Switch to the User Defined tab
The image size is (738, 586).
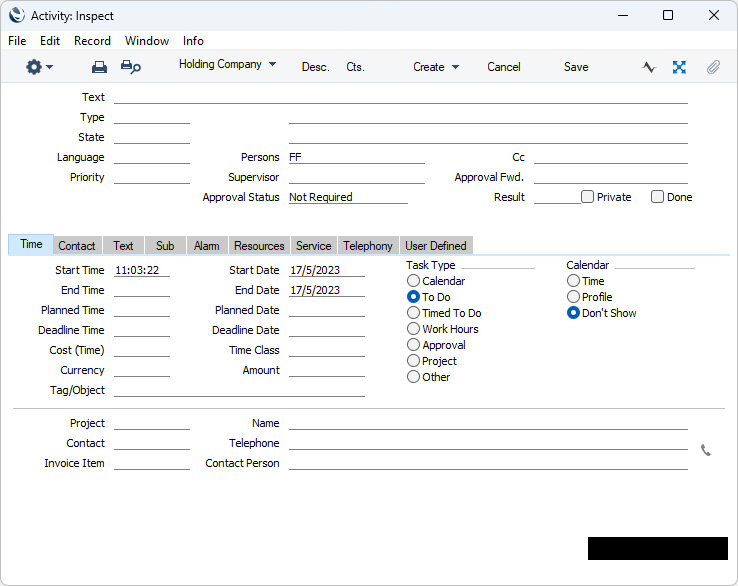(x=436, y=246)
